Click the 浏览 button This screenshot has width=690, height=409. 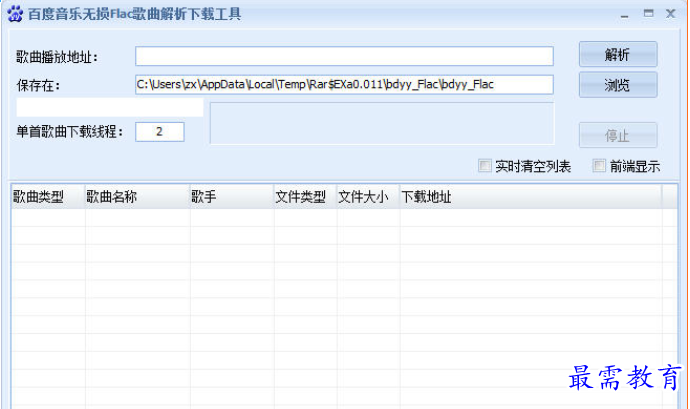click(618, 85)
